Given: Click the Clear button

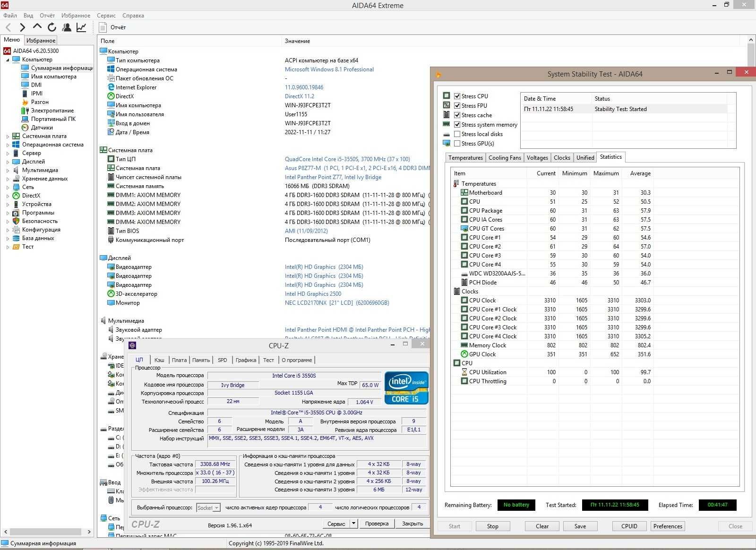Looking at the screenshot, I should point(542,526).
